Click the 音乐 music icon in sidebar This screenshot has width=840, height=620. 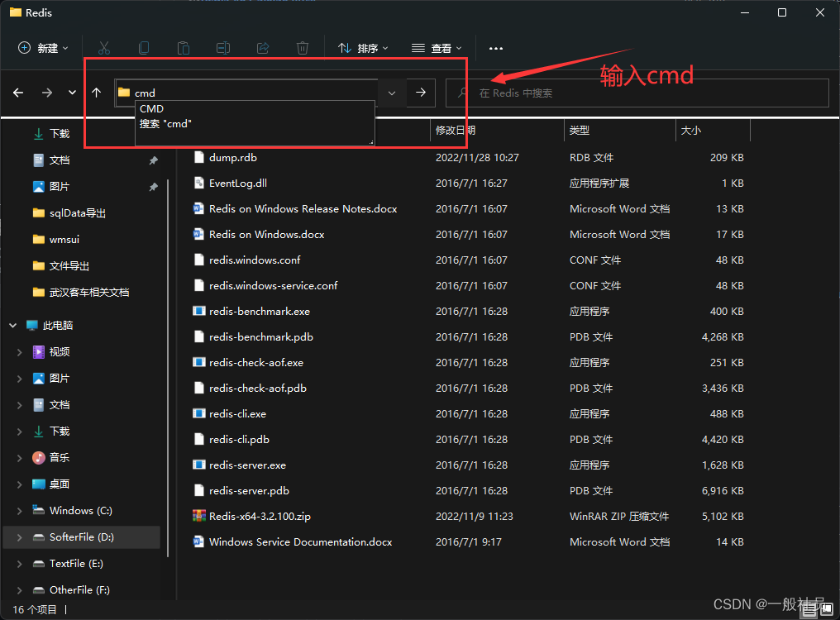(39, 458)
